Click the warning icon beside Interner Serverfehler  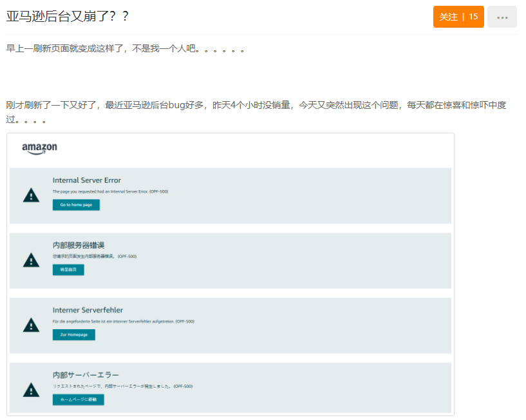coord(31,325)
